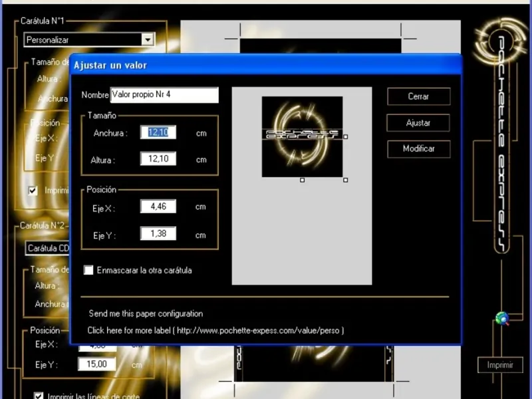Click the Eje Y field 15,00 in main window

(x=97, y=364)
